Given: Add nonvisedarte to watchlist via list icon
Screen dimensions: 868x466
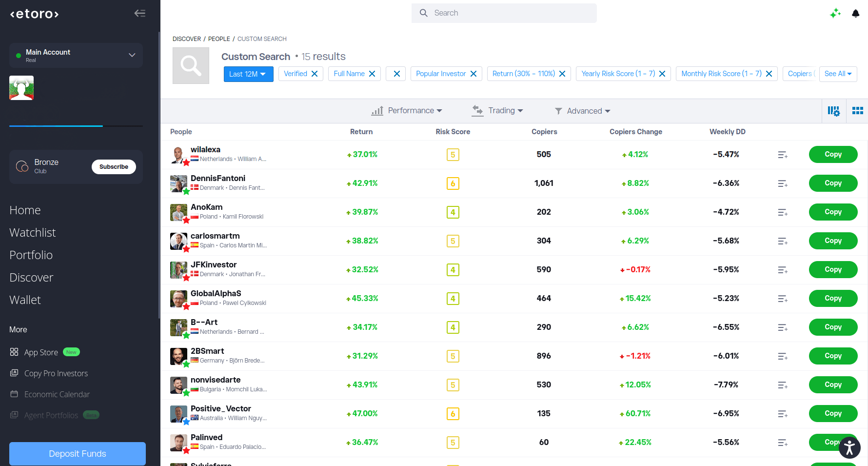Looking at the screenshot, I should [783, 385].
